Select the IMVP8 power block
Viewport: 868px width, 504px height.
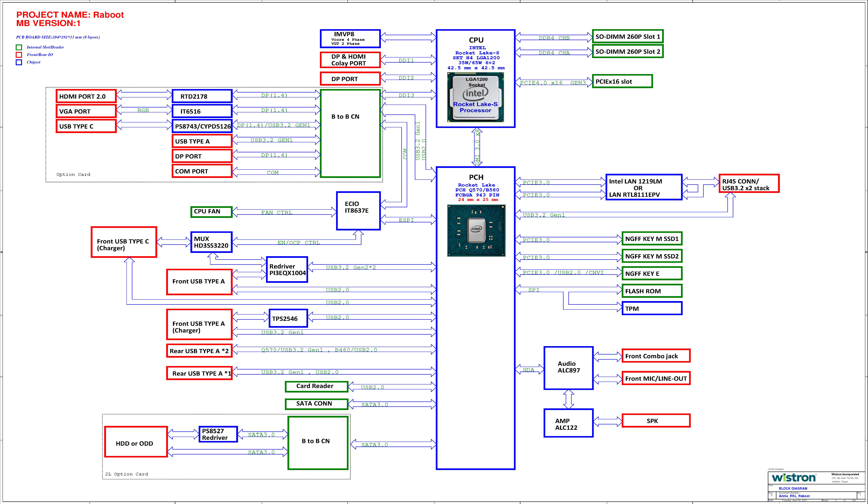350,39
